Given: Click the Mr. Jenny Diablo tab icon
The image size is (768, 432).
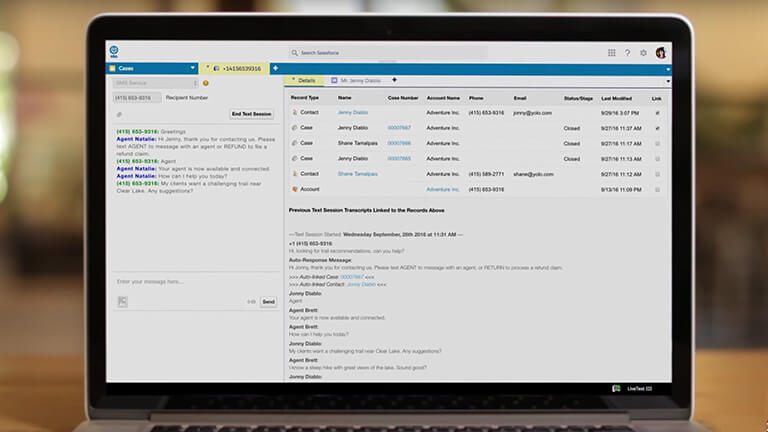Looking at the screenshot, I should pos(334,80).
